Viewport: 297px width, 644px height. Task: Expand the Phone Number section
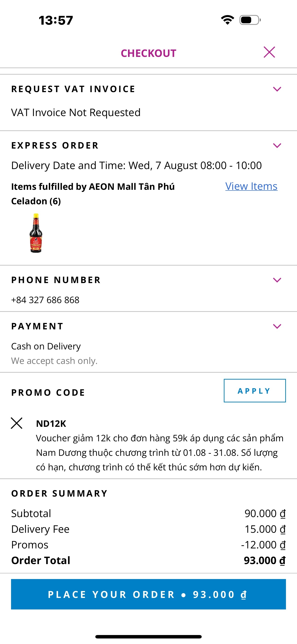pos(277,280)
